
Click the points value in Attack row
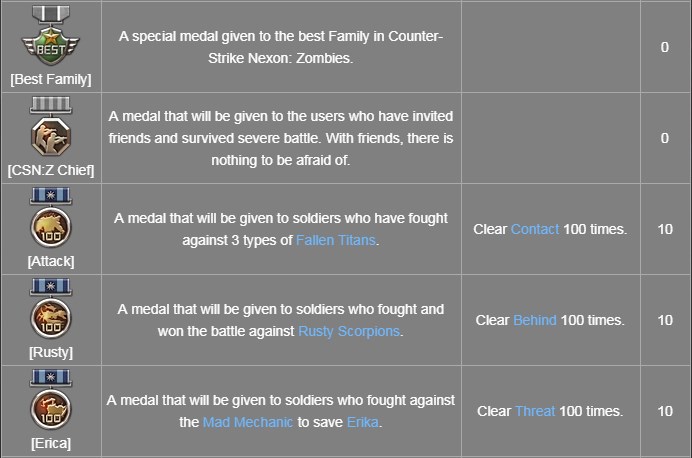tap(665, 229)
